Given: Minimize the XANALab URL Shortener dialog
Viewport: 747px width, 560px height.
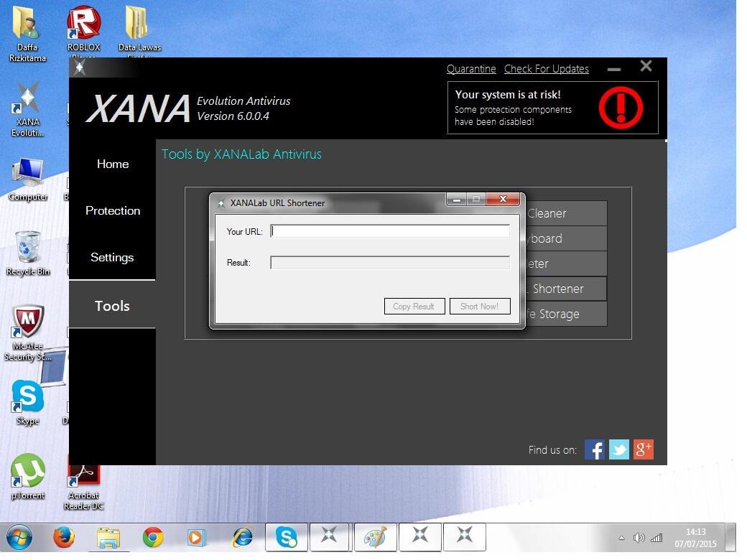Looking at the screenshot, I should pos(456,199).
